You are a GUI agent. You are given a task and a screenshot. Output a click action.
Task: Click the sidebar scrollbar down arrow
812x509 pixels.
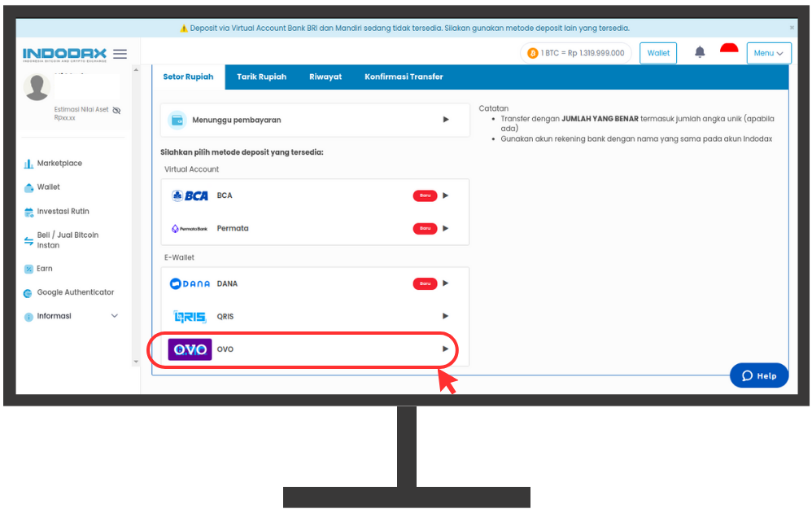(136, 362)
